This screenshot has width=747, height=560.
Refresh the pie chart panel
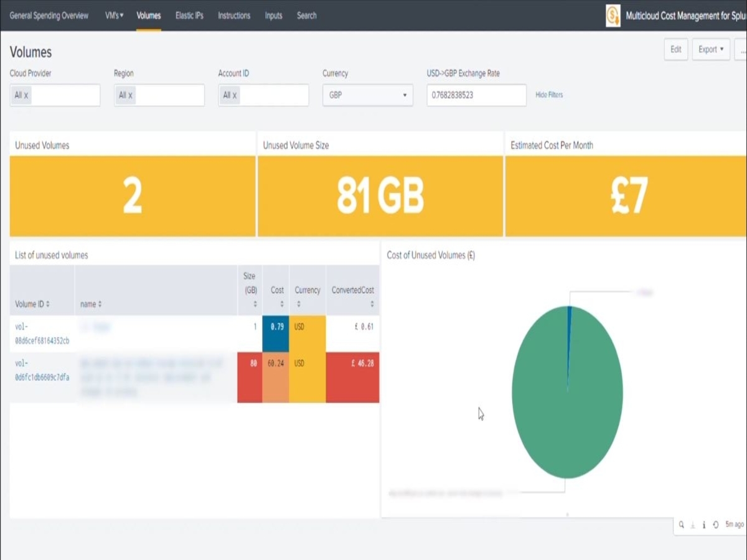pos(716,525)
